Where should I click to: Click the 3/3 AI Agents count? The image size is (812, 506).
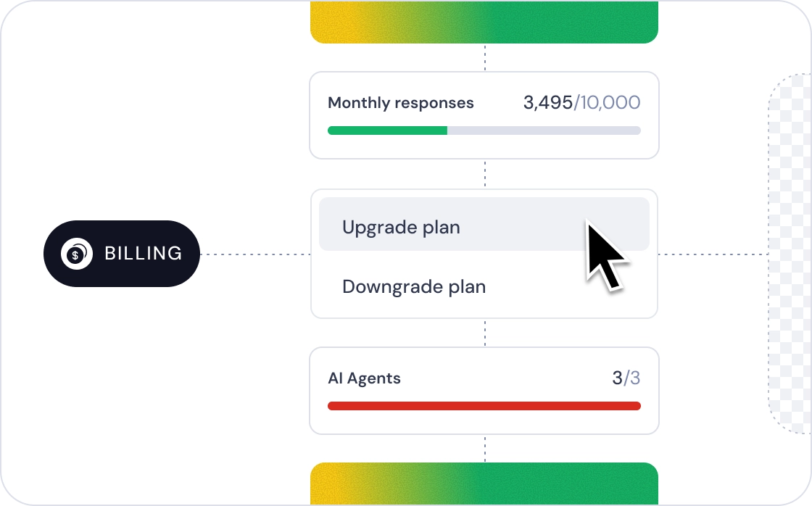point(626,378)
